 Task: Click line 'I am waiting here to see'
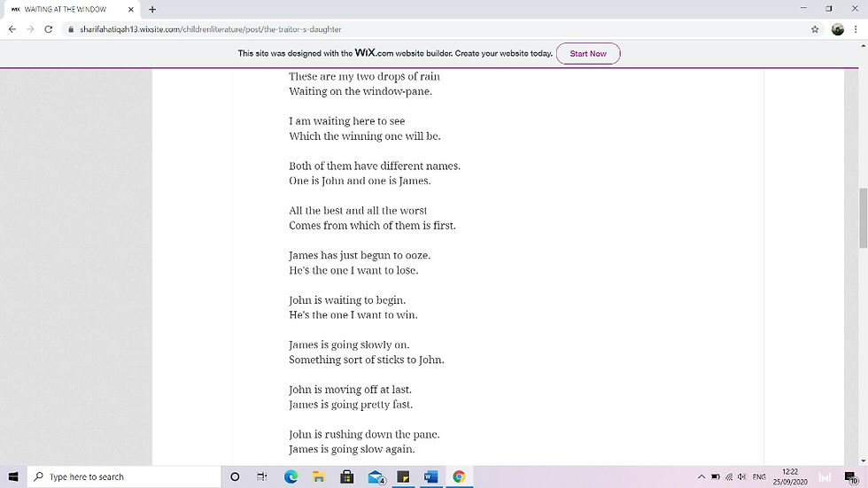[347, 121]
